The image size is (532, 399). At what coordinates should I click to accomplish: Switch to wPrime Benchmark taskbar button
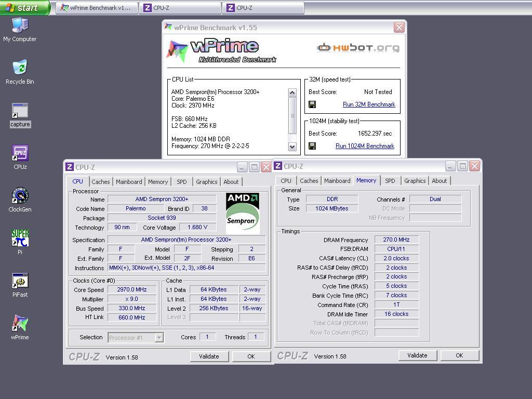click(x=97, y=8)
